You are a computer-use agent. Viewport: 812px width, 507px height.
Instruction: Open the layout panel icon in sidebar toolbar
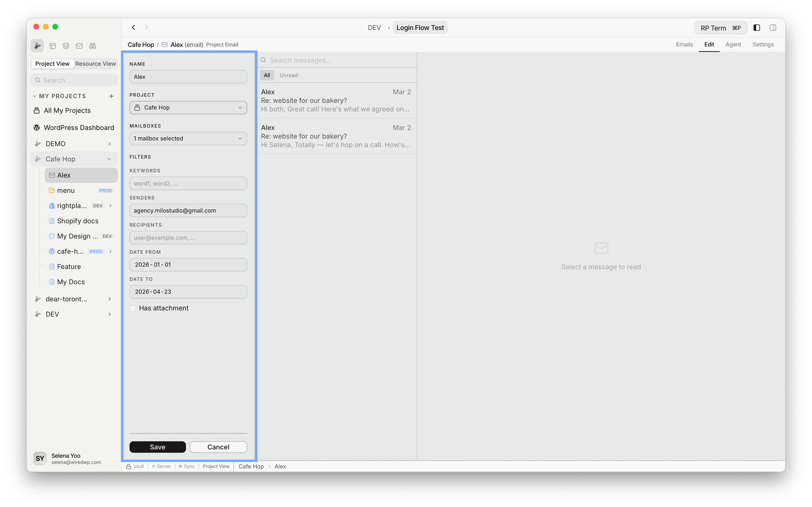click(x=53, y=46)
